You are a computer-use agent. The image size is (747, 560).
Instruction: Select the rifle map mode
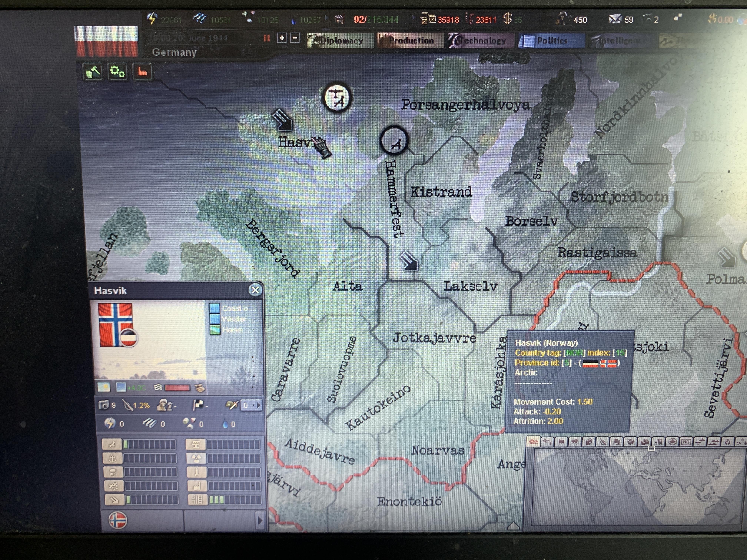click(x=602, y=441)
